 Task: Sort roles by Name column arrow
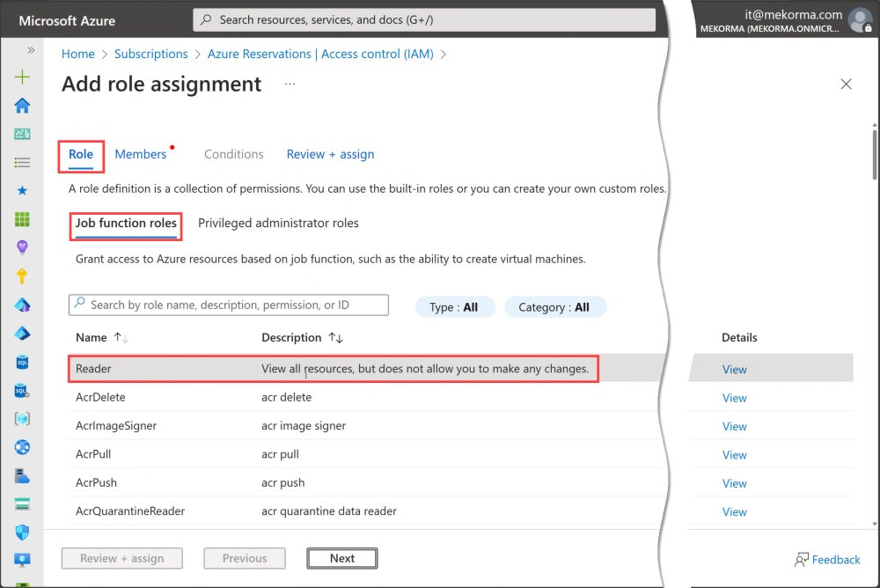click(121, 337)
